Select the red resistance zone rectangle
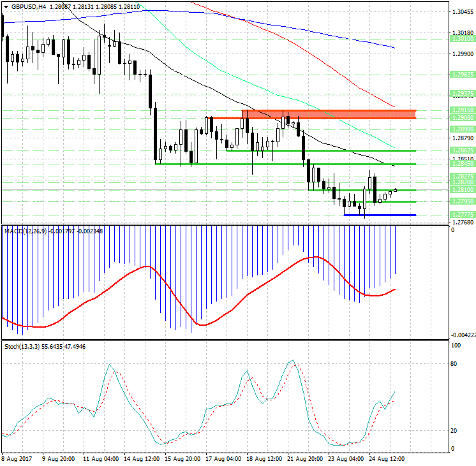476x466 pixels. (329, 114)
